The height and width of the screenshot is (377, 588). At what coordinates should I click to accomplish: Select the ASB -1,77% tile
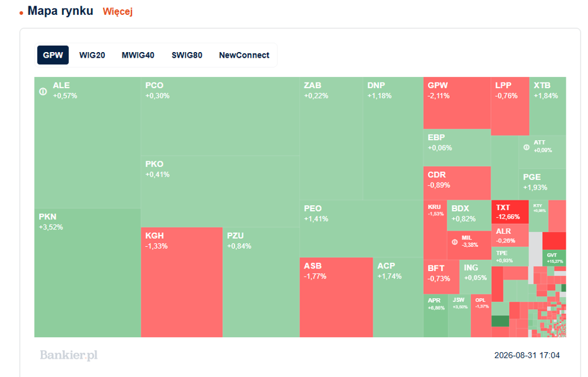[336, 297]
